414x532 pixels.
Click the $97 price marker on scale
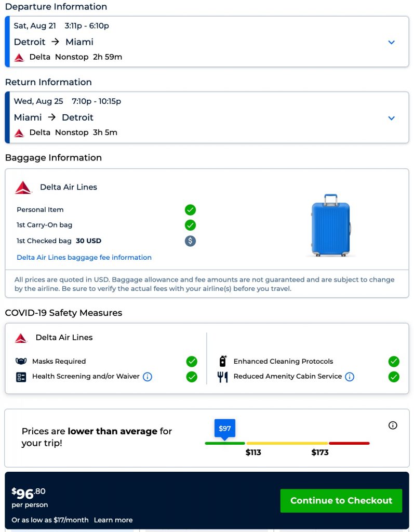click(x=225, y=429)
